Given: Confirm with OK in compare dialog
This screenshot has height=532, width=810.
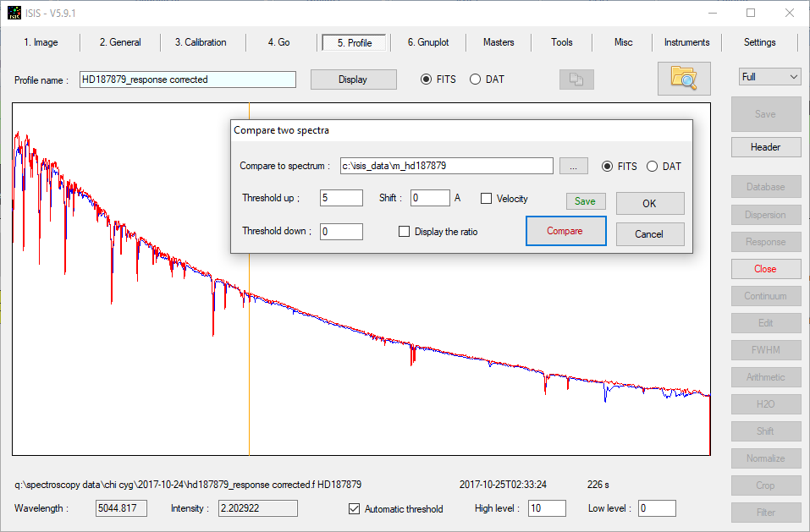Looking at the screenshot, I should (650, 203).
